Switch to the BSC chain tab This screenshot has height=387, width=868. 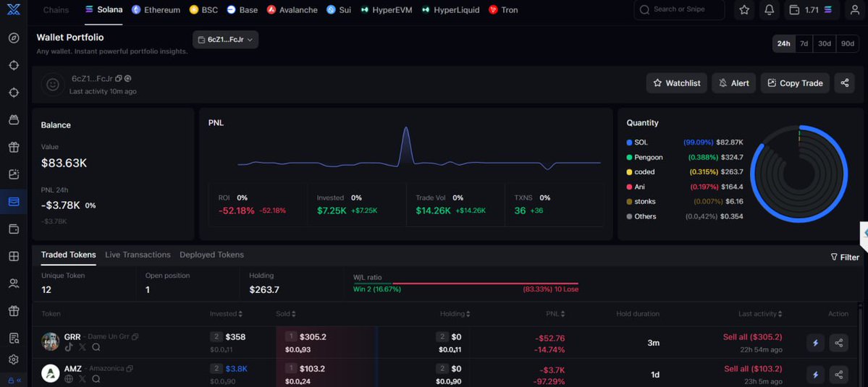(203, 10)
